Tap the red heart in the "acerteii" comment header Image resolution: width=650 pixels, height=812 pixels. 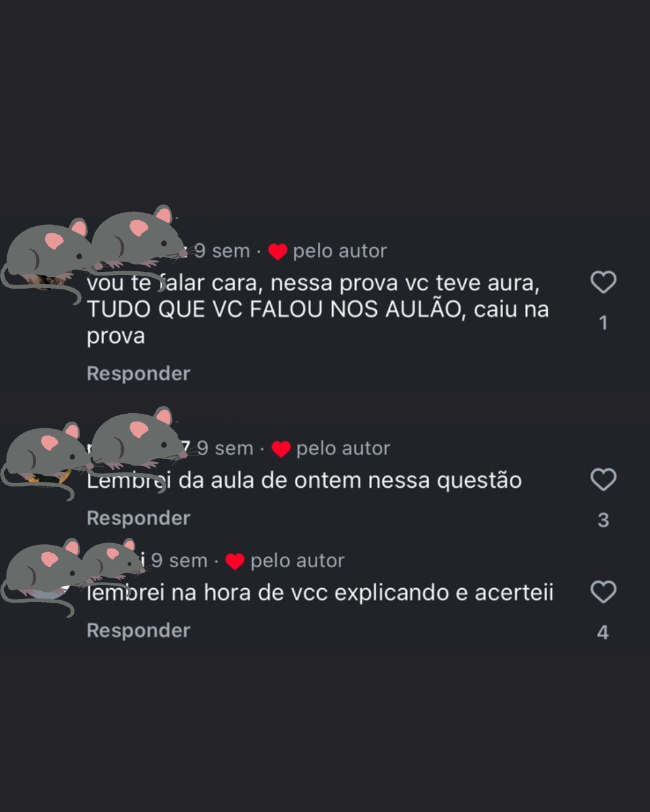[x=235, y=561]
